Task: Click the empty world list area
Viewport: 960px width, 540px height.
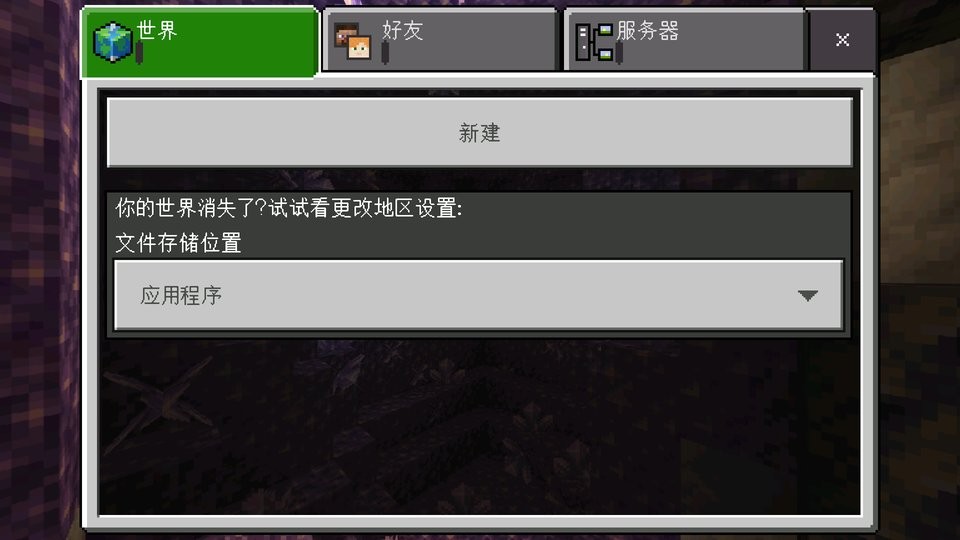Action: [479, 427]
